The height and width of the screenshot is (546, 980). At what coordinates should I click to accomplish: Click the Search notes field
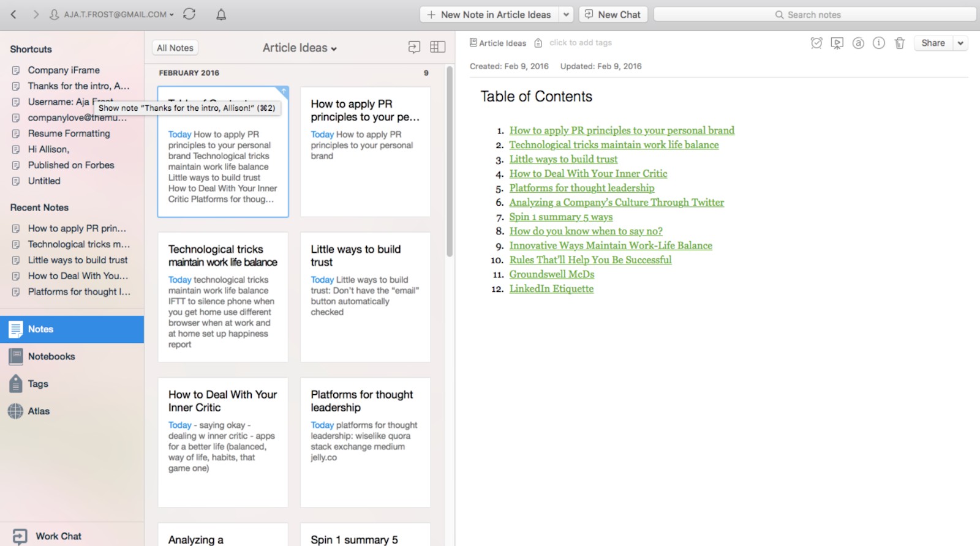[x=814, y=14]
